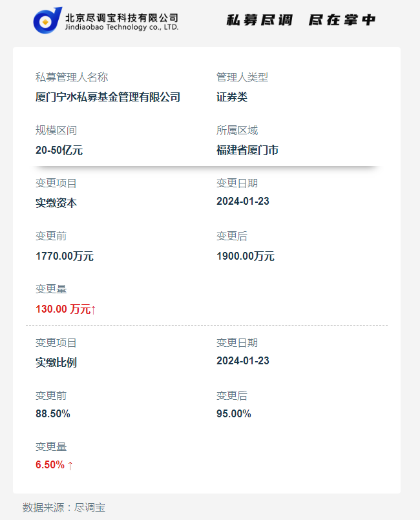Click the Jindiaobao Technology co., LTD. English name
The height and width of the screenshot is (520, 420).
(x=122, y=28)
